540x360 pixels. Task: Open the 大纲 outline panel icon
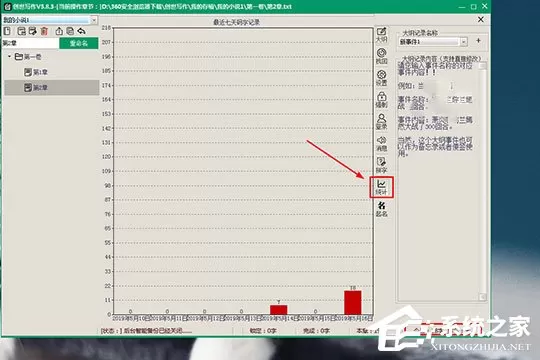point(381,35)
